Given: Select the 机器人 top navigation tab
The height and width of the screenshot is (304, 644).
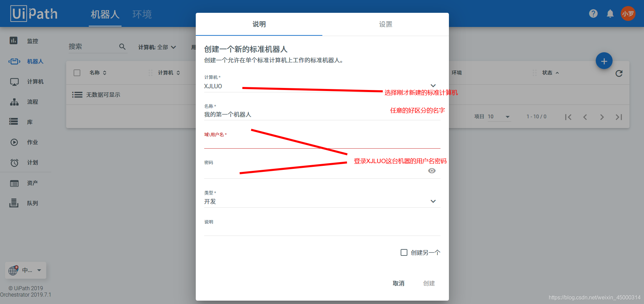Looking at the screenshot, I should [x=105, y=14].
